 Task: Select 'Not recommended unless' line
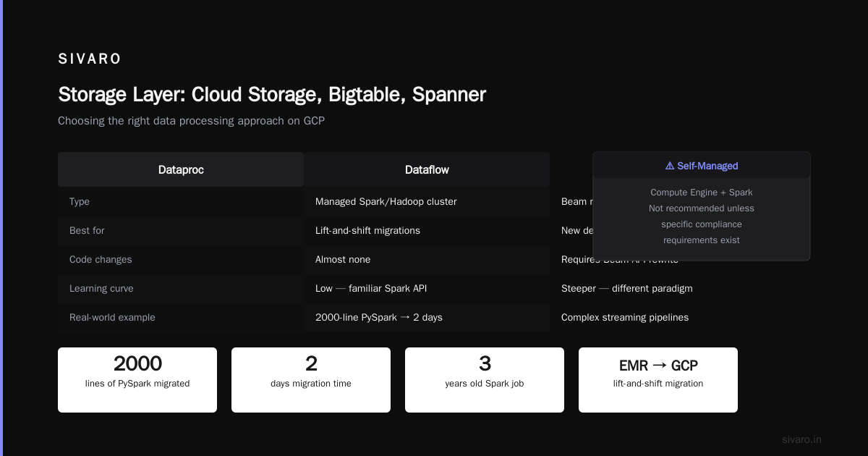coord(702,208)
